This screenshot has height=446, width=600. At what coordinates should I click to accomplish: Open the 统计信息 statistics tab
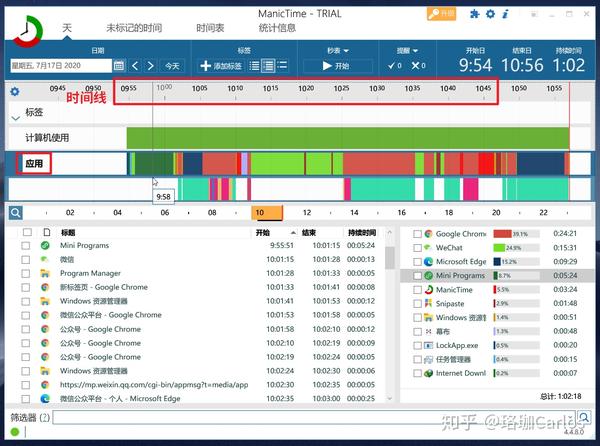click(277, 28)
